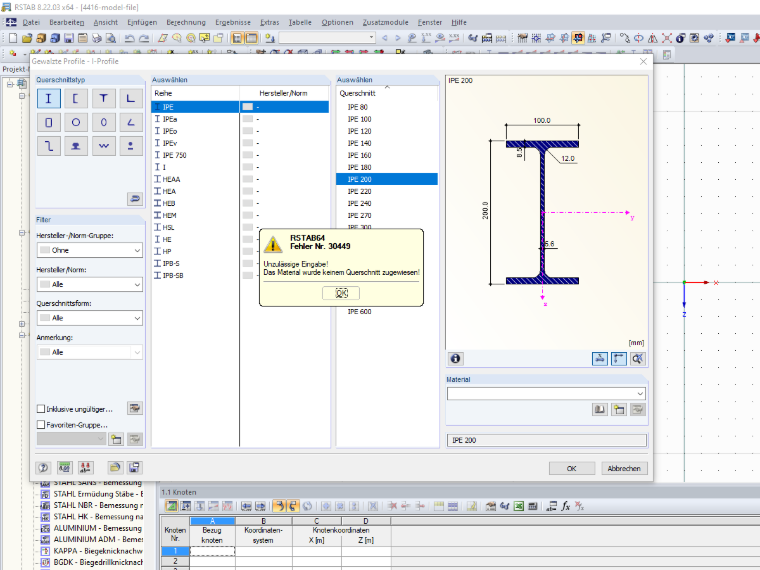Screen dimensions: 760x570
Task: Open the load case dropdown in main toolbar
Action: pyautogui.click(x=327, y=38)
